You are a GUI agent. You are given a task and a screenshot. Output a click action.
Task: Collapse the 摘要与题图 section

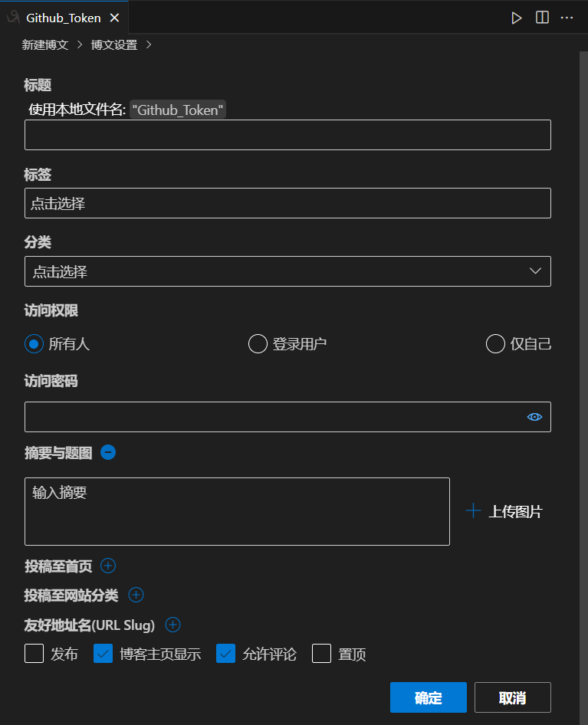tap(108, 453)
